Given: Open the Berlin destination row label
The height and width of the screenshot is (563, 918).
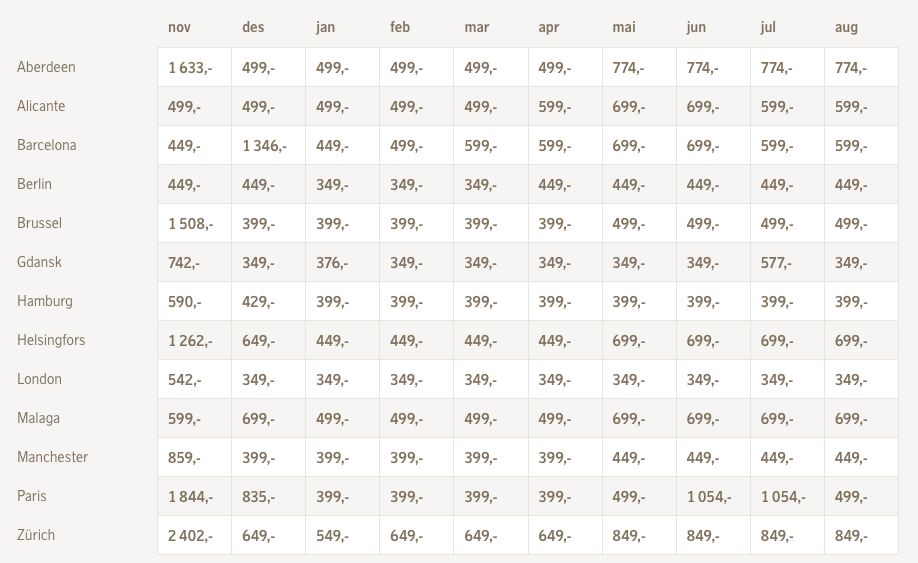Looking at the screenshot, I should [35, 184].
